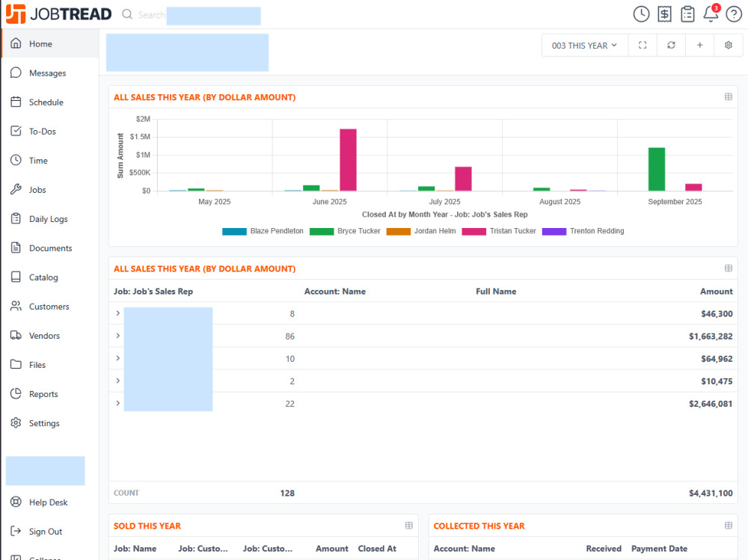Open the time clock icon in header

click(641, 14)
